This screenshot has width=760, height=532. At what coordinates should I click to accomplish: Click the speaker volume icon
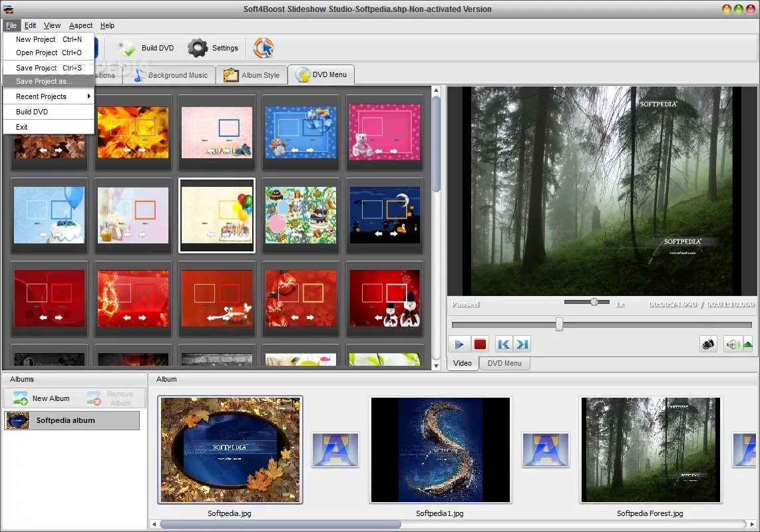tap(732, 344)
